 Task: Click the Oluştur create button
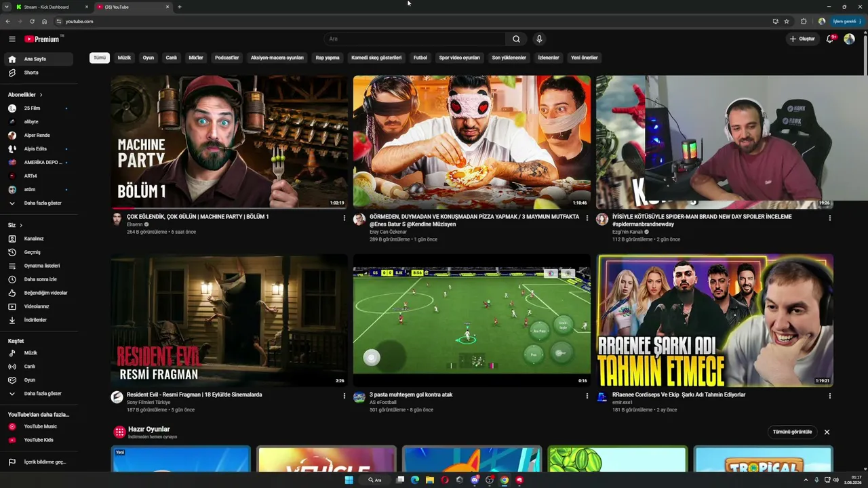click(802, 39)
